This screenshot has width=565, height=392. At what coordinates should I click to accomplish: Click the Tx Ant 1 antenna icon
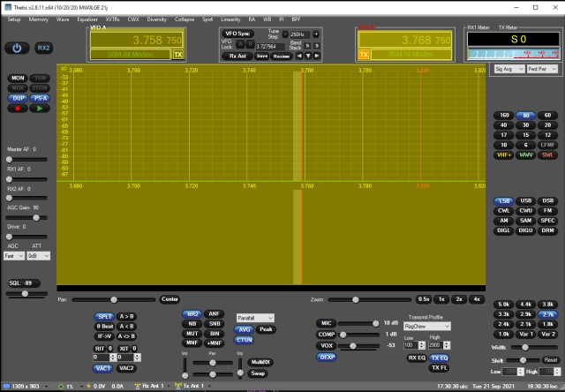pyautogui.click(x=178, y=386)
